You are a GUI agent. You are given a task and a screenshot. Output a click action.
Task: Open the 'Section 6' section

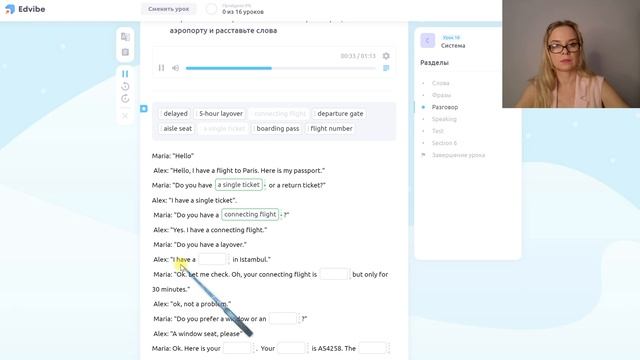pos(444,143)
